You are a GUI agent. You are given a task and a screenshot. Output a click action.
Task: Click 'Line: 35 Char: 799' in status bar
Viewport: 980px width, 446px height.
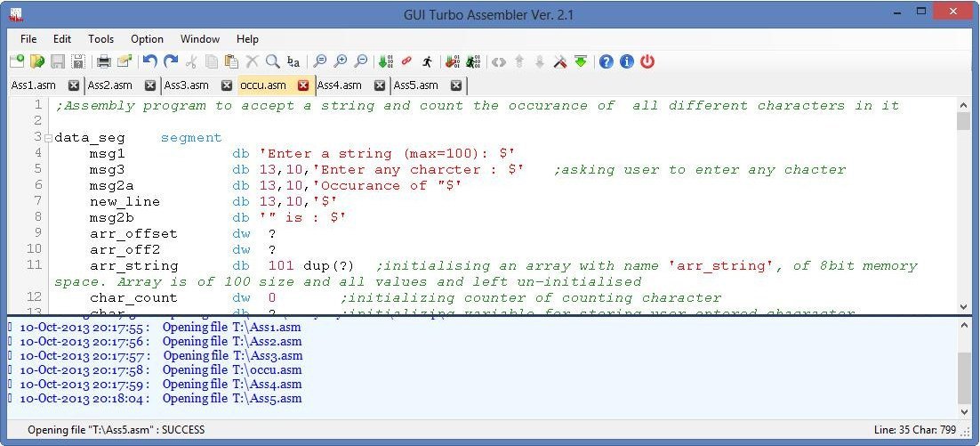[x=915, y=430]
